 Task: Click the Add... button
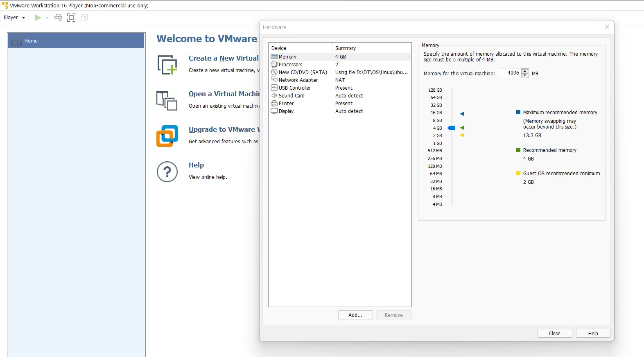(355, 315)
